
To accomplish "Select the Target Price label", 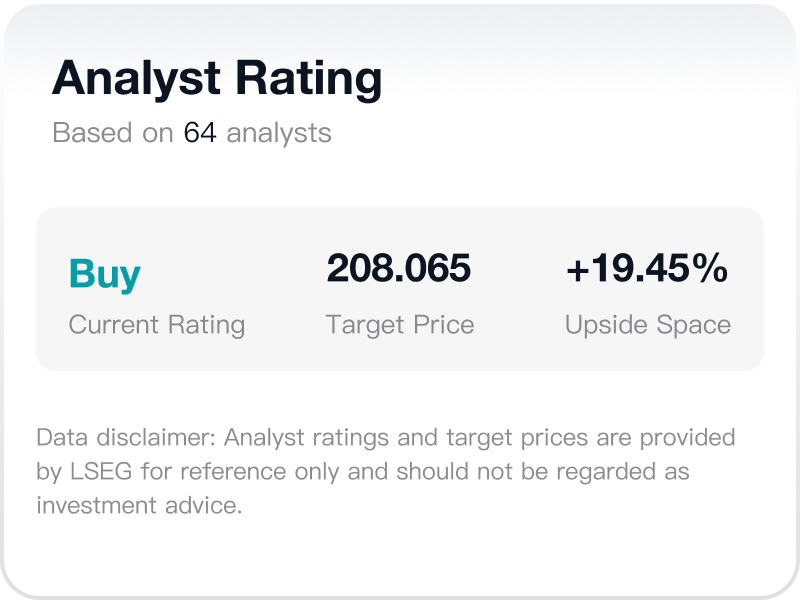I will tap(400, 326).
